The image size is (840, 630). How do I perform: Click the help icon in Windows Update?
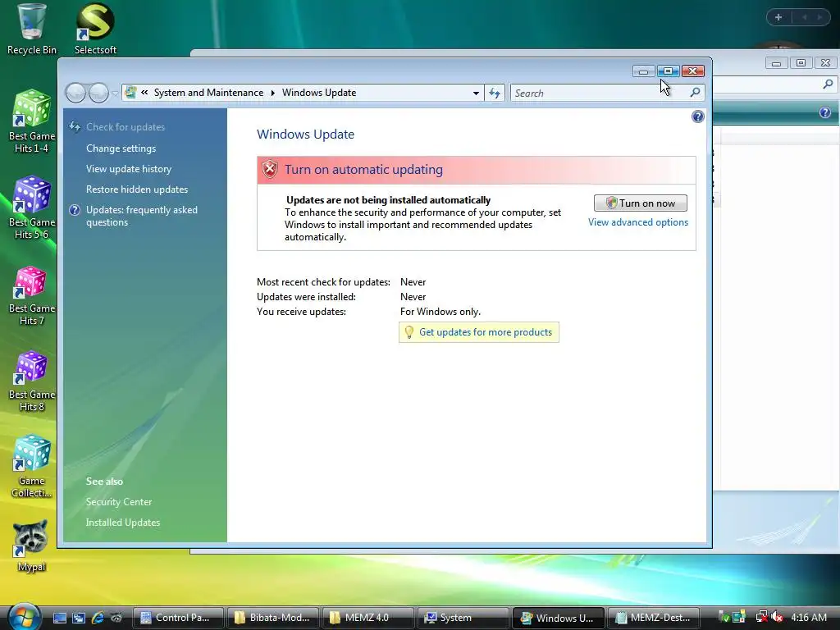[x=697, y=116]
